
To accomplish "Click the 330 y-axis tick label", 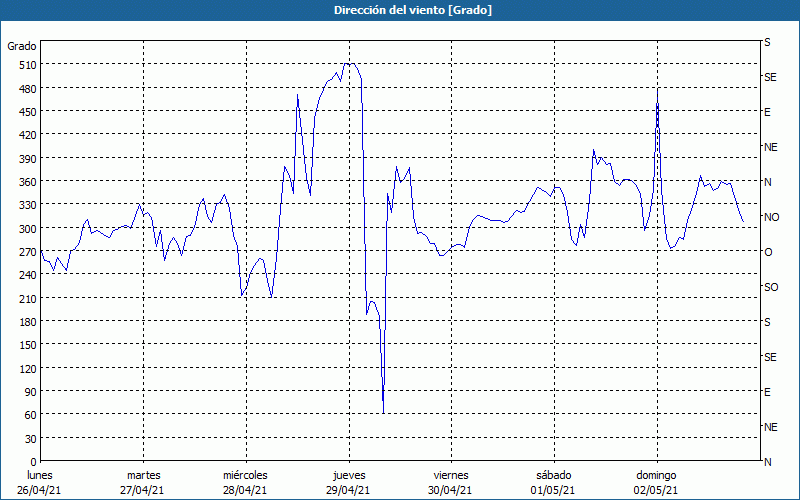I will click(x=28, y=205).
